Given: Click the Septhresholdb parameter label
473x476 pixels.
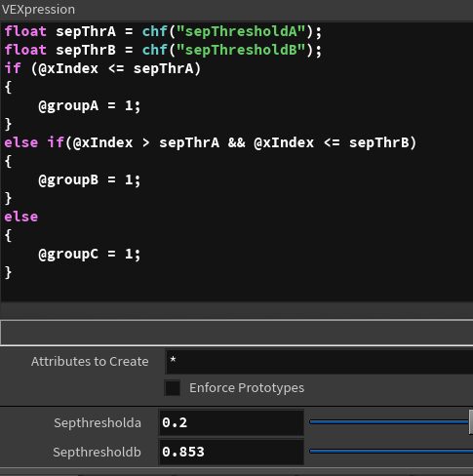Looking at the screenshot, I should pyautogui.click(x=97, y=452).
